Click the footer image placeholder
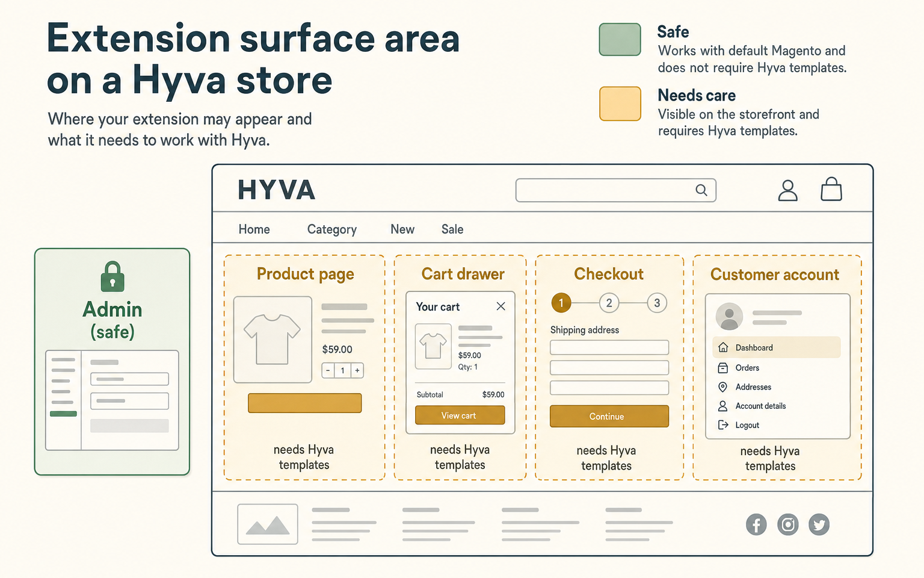Screen dimensions: 924x578 268,524
